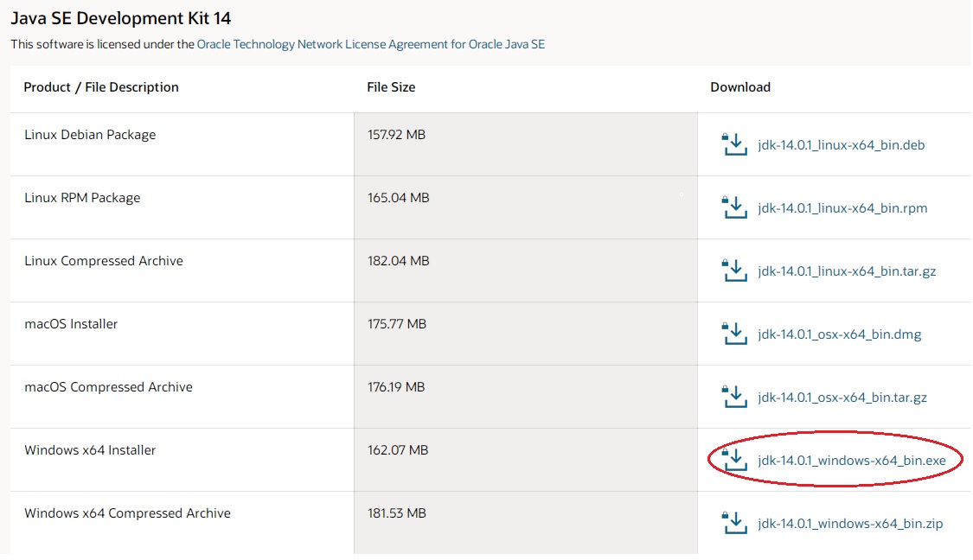Click the 157.92 MB file size cell
The image size is (973, 560).
(526, 144)
